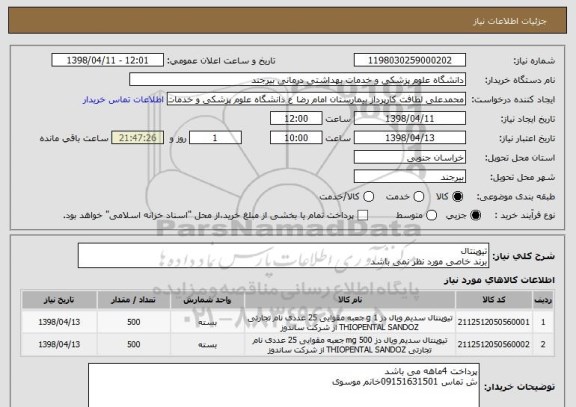This screenshot has width=576, height=407.
Task: Click date 1398/04/13 in table row 2
Action: (x=59, y=345)
